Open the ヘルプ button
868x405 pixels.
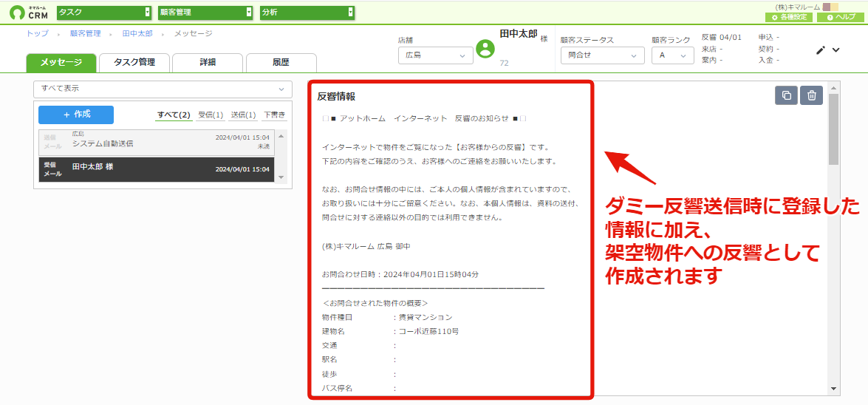841,17
